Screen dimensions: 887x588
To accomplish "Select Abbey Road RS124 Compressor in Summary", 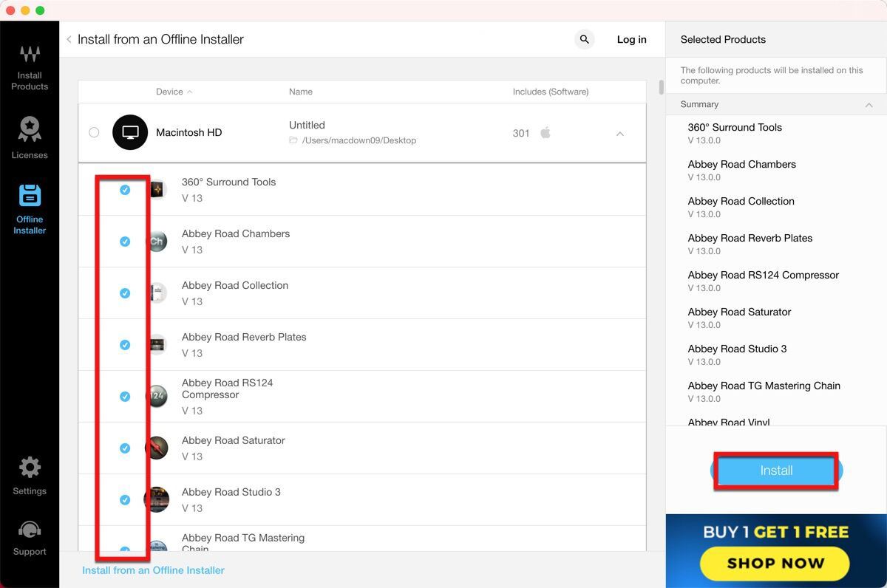I will (x=764, y=276).
